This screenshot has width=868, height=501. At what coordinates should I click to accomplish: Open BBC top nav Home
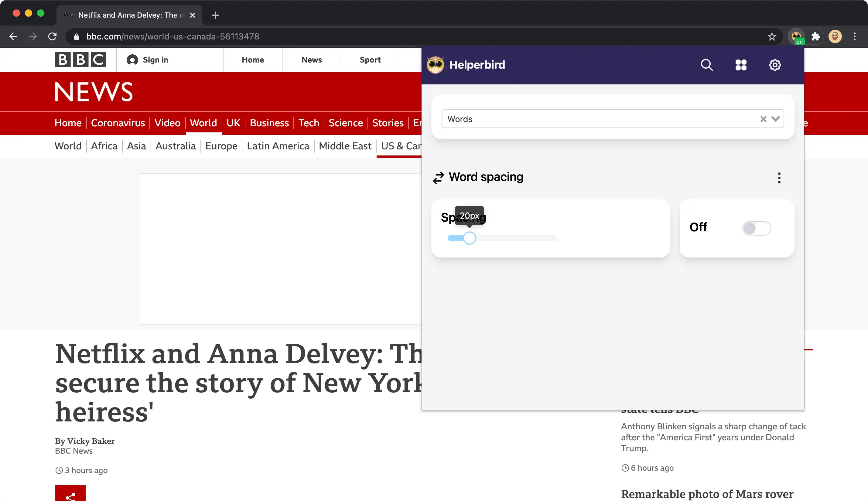pos(253,60)
